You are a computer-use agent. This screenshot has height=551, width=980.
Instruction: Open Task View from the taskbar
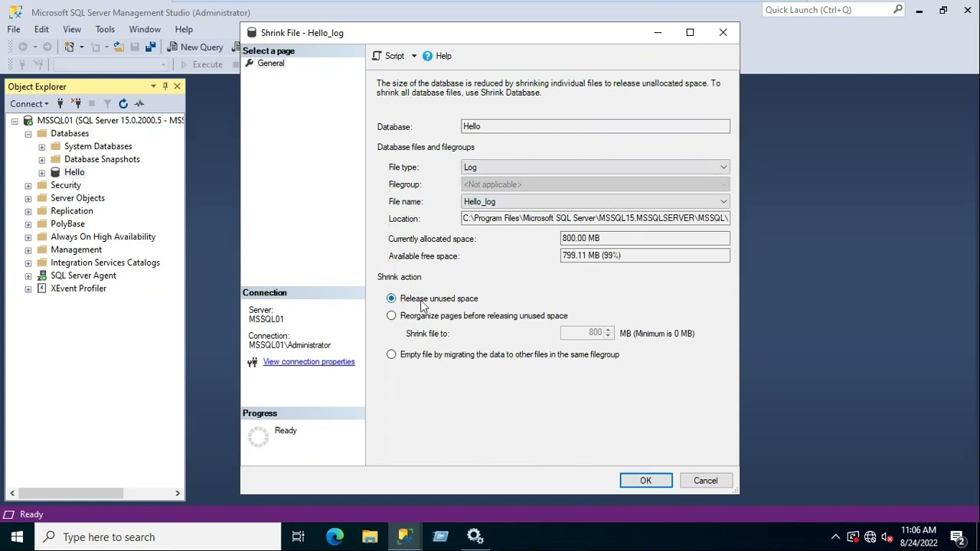(298, 537)
